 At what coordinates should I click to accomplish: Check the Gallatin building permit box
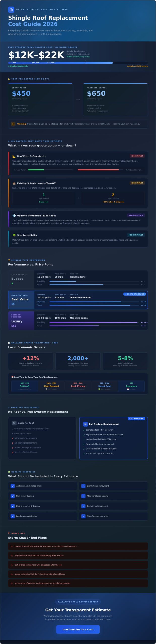click(83, 506)
